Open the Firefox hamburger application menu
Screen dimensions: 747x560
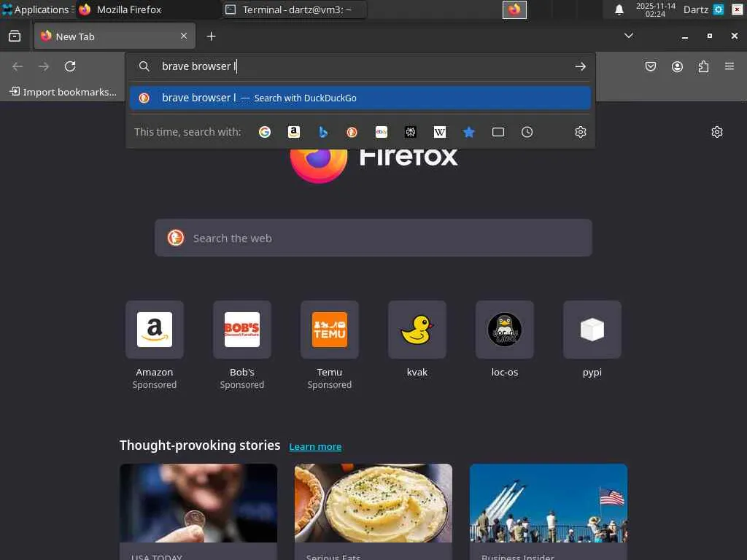coord(729,66)
